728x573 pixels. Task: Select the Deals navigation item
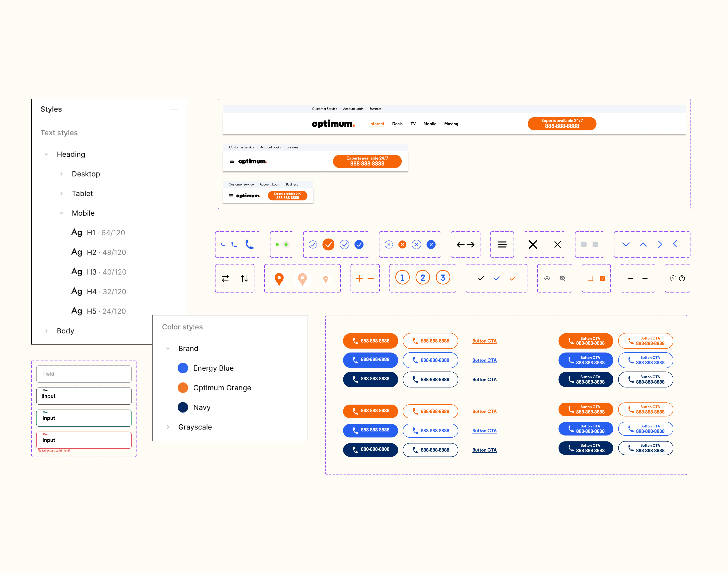[x=397, y=124]
